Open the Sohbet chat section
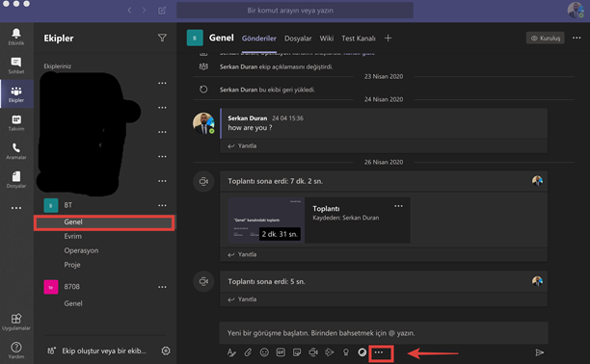This screenshot has width=590, height=364. (x=16, y=65)
